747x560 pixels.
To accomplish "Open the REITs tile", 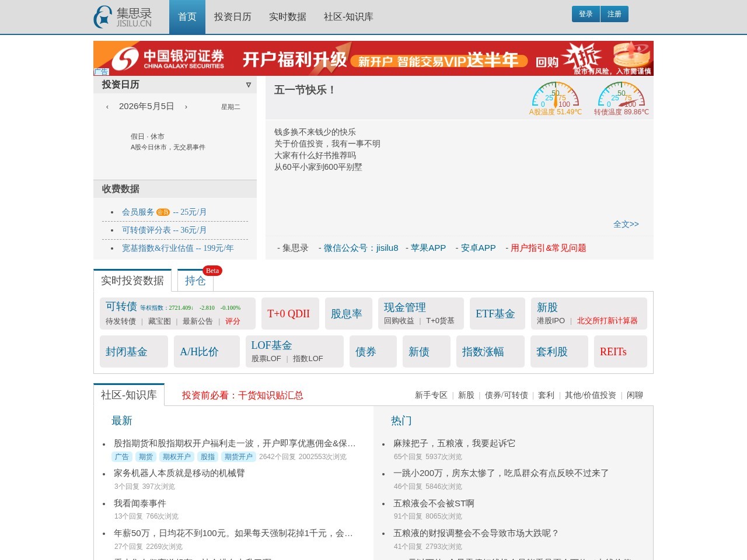I will coord(620,352).
